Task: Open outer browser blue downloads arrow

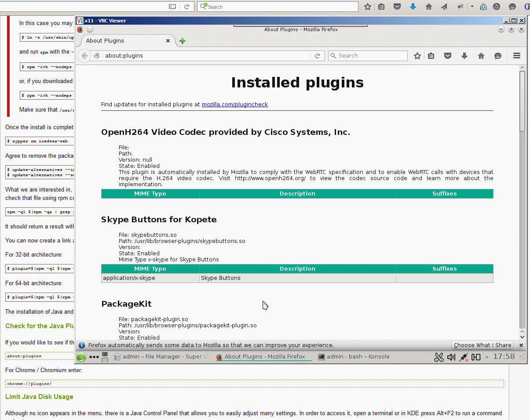Action: click(413, 7)
